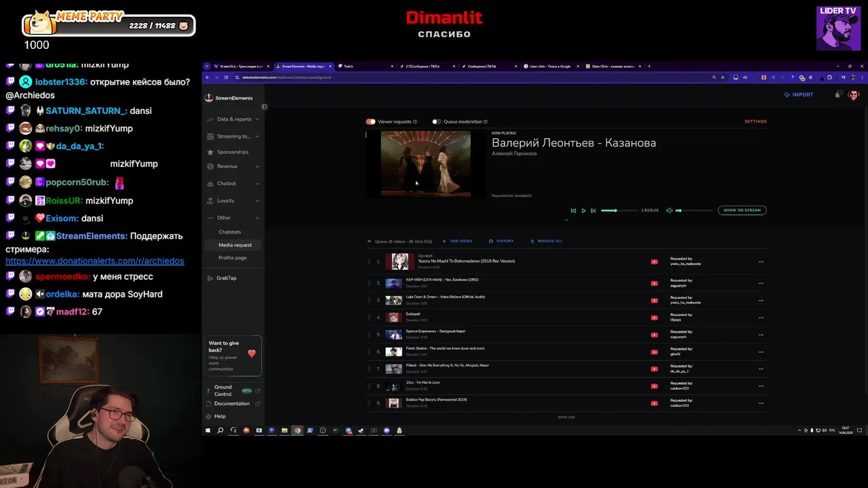Open the queue HISTORY
Viewport: 868px width, 488px height.
[501, 241]
